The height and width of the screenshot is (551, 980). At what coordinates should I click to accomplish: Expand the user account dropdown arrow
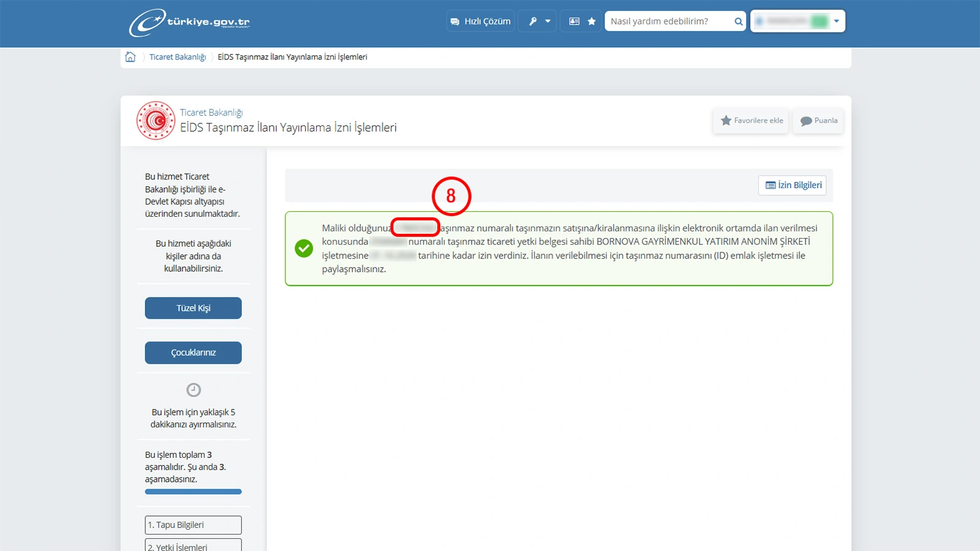pos(837,21)
